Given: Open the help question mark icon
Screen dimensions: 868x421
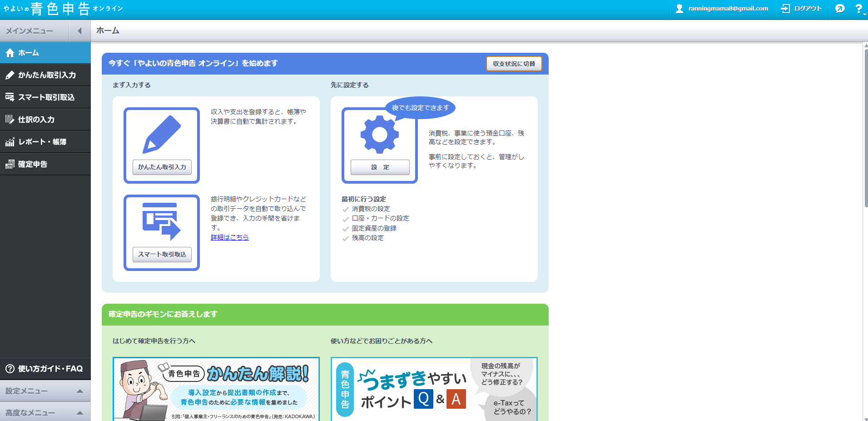Looking at the screenshot, I should point(858,9).
